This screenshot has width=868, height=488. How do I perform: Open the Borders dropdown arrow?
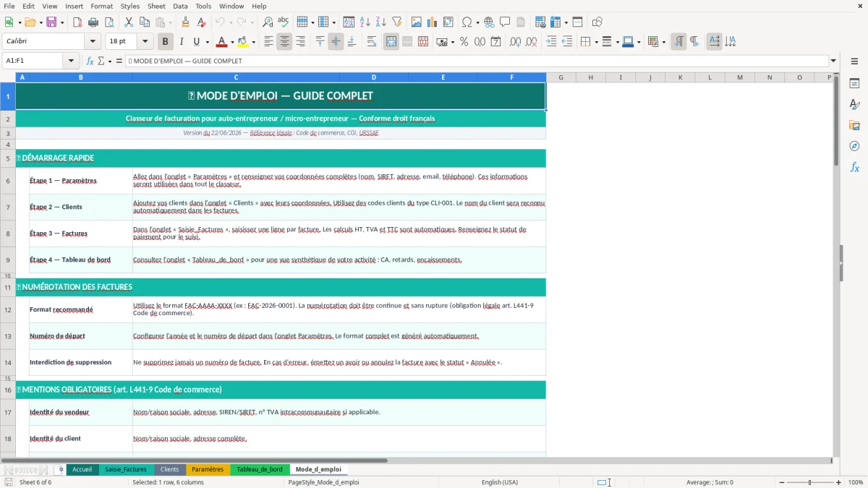tap(596, 42)
